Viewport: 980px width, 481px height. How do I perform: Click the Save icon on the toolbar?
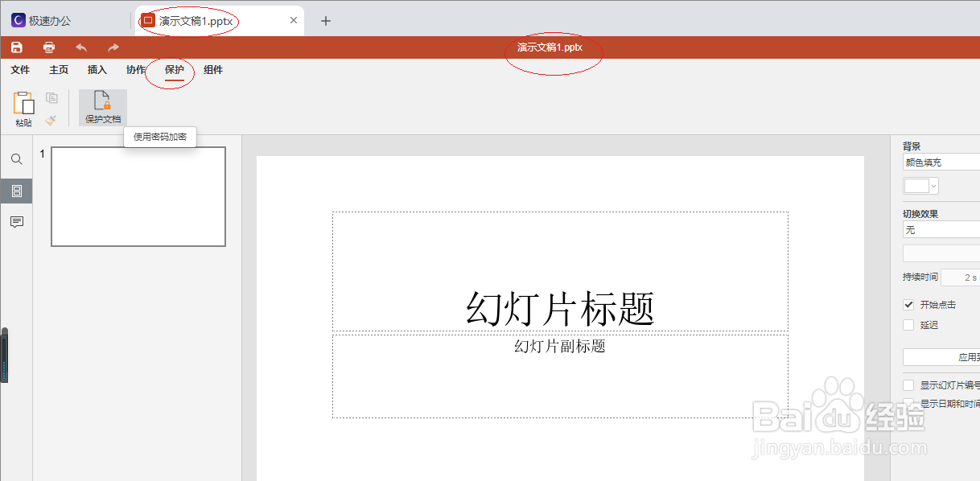click(x=16, y=47)
